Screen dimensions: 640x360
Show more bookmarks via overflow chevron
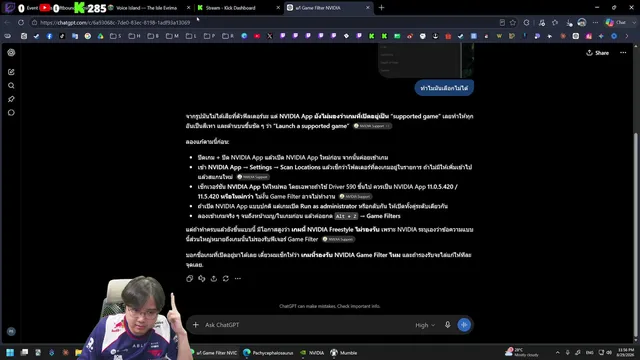[627, 36]
